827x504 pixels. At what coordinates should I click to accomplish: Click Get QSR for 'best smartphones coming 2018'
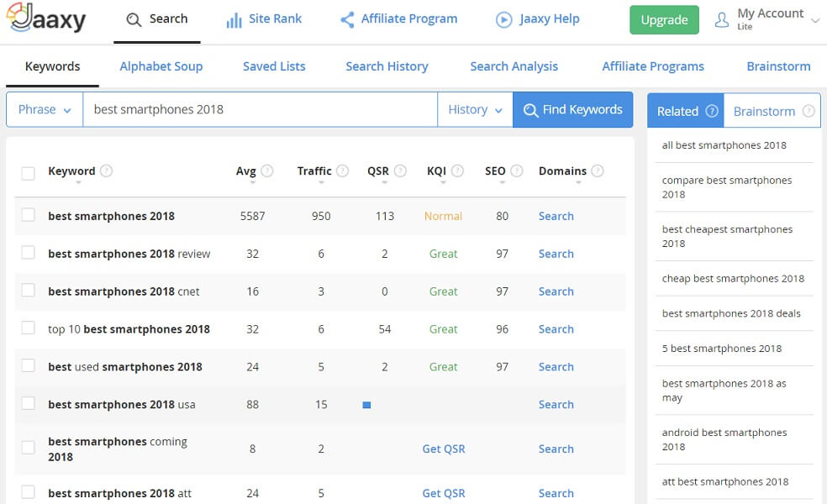pyautogui.click(x=444, y=449)
